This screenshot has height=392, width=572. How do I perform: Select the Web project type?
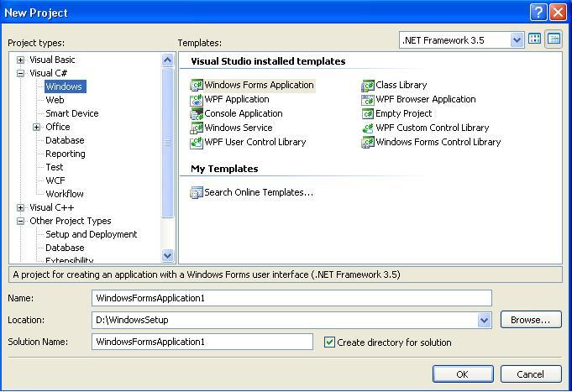(55, 100)
